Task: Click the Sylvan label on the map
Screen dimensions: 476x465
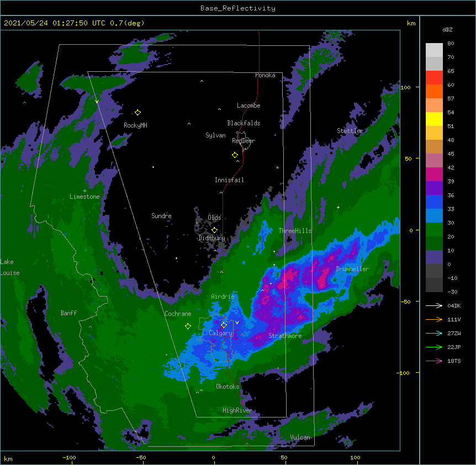Action: pyautogui.click(x=215, y=135)
